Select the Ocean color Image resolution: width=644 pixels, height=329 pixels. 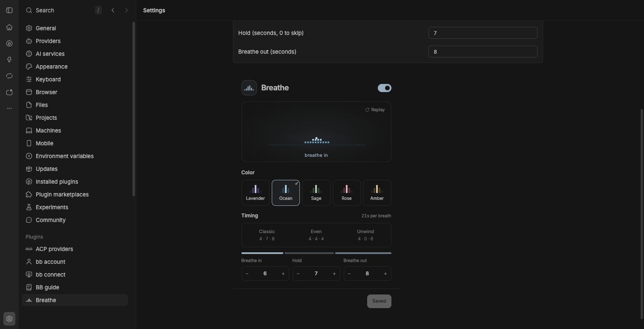tap(286, 193)
